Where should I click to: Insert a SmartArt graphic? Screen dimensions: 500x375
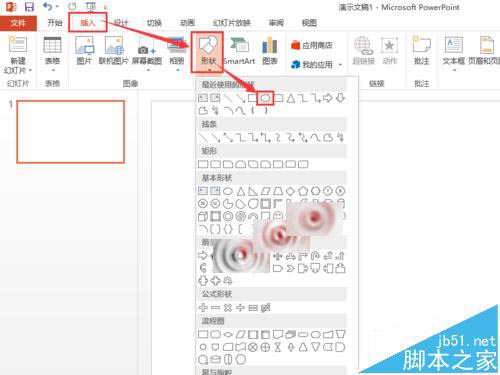tap(239, 51)
